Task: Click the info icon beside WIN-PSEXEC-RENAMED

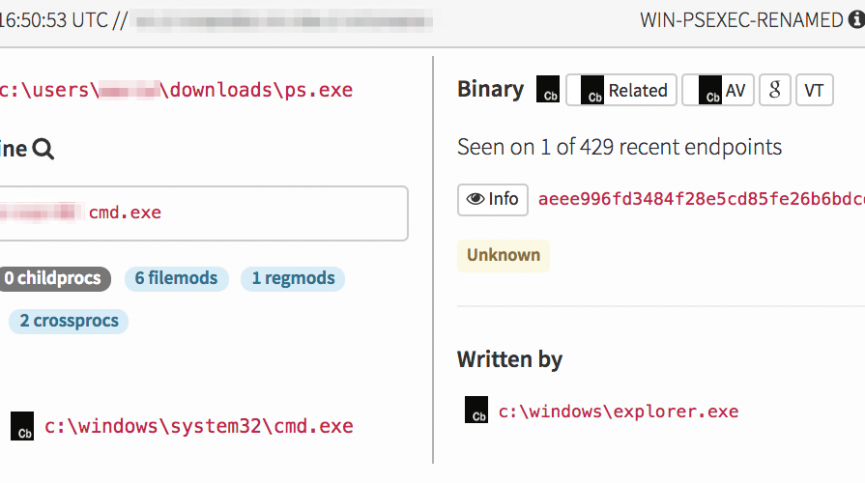Action: [856, 20]
